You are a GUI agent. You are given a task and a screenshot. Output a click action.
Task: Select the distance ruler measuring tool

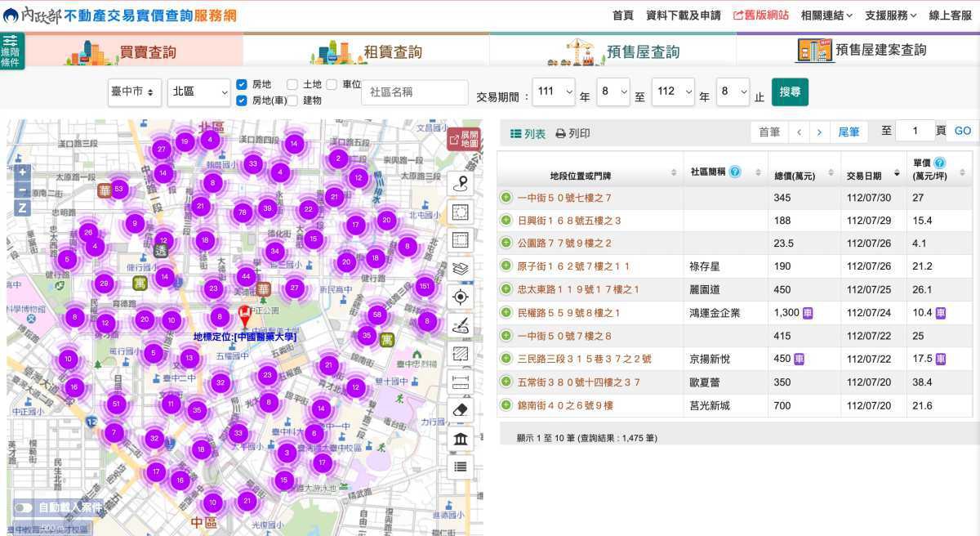coord(461,382)
